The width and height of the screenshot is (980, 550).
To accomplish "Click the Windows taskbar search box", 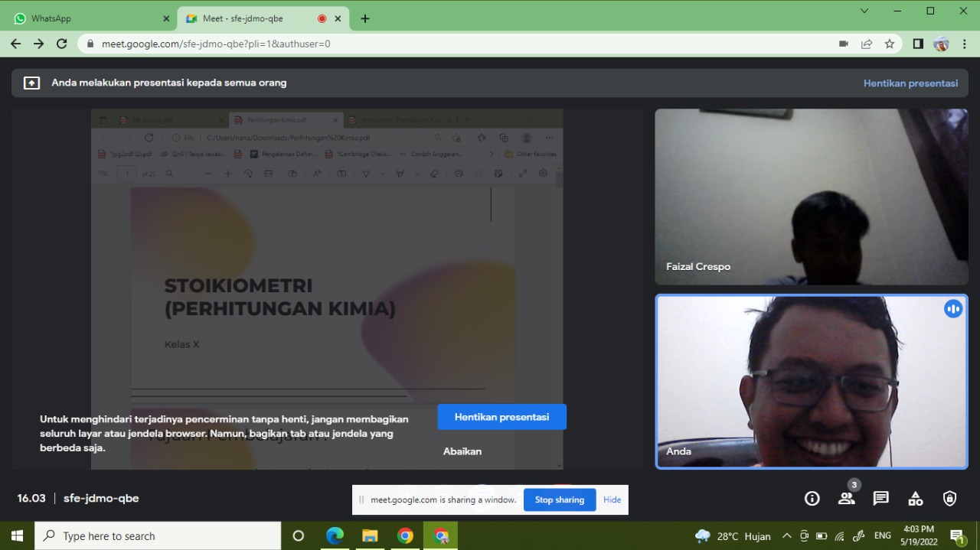I will tap(158, 536).
